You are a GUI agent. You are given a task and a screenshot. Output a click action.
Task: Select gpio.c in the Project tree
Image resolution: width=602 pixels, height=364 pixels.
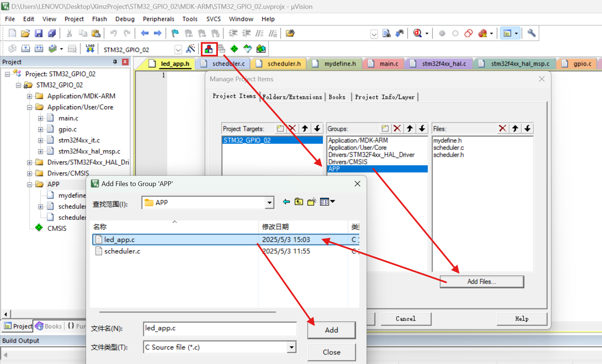67,129
